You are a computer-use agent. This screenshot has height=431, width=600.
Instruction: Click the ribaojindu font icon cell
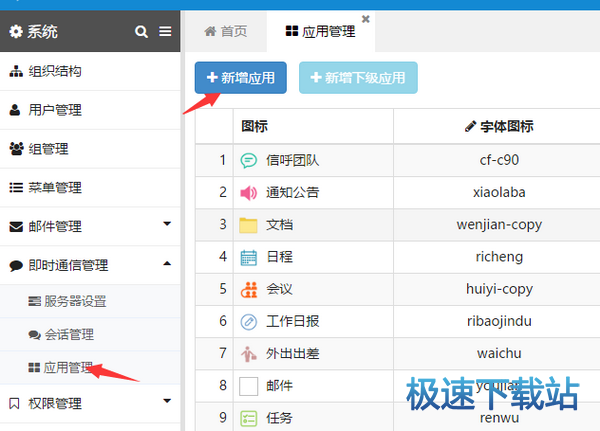coord(499,321)
